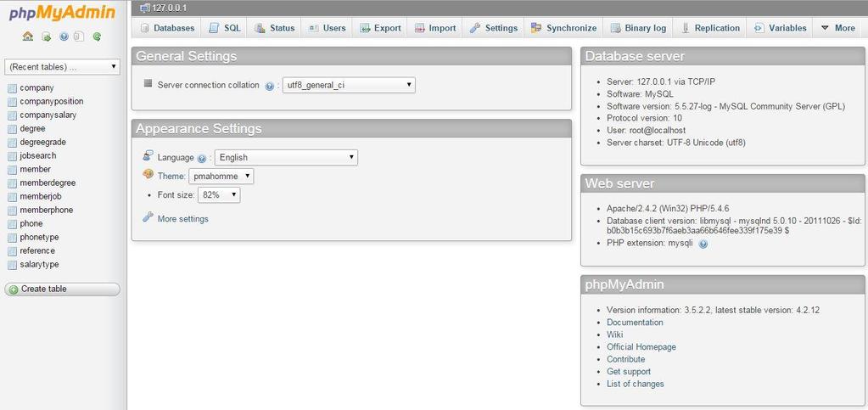
Task: Visit the Official Homepage link
Action: (641, 347)
